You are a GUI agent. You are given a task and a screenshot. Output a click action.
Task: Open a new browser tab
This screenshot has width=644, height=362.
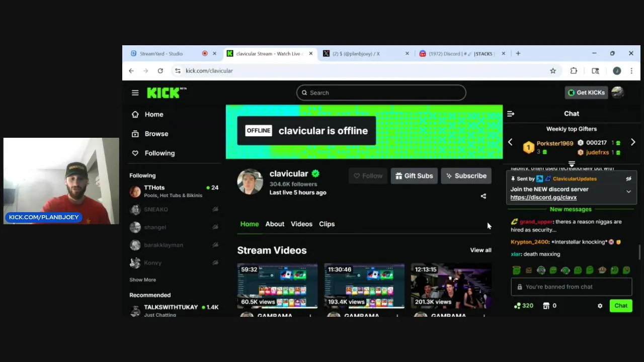click(518, 53)
